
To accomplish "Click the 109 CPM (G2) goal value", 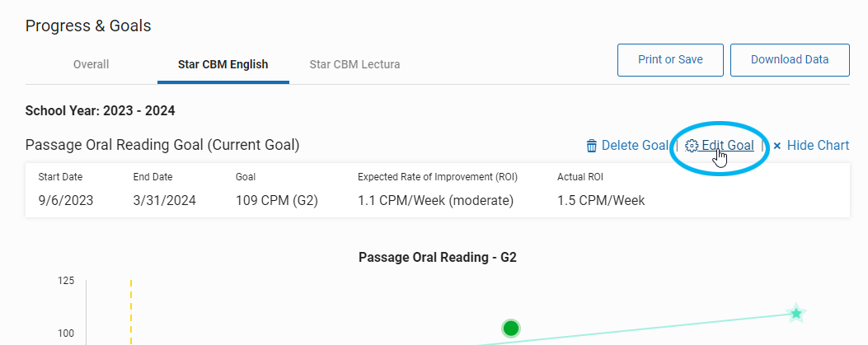I will point(277,200).
